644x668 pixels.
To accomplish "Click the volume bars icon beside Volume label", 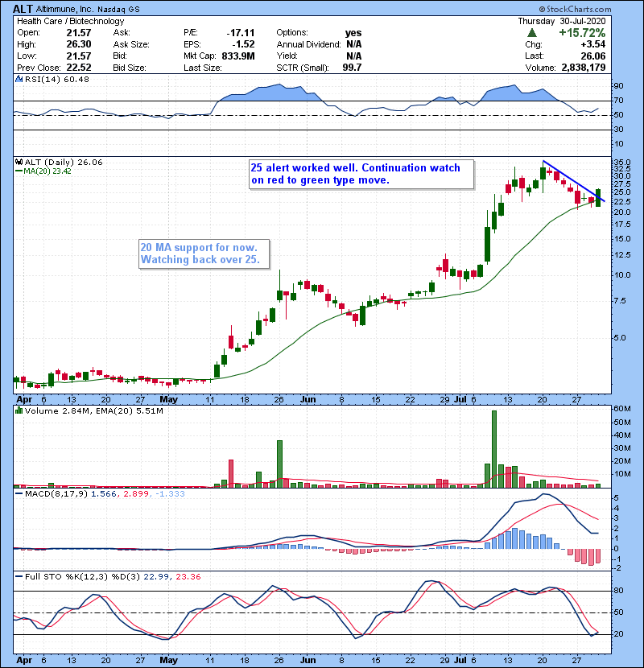I will (19, 410).
